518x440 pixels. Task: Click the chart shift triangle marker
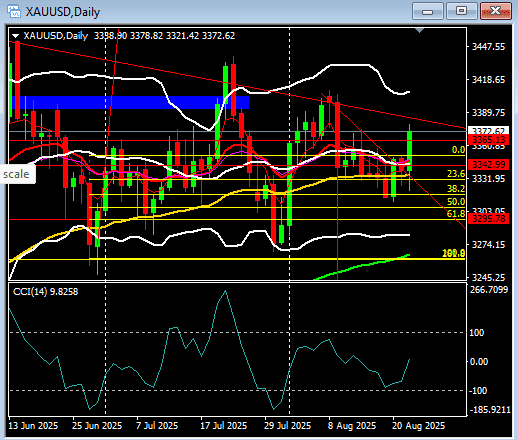coord(419,31)
